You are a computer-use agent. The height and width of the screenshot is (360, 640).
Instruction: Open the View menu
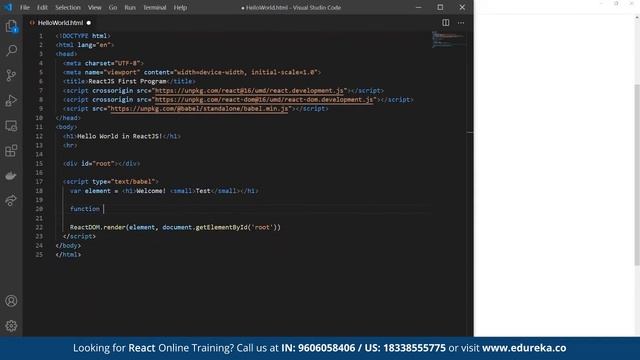tap(94, 7)
